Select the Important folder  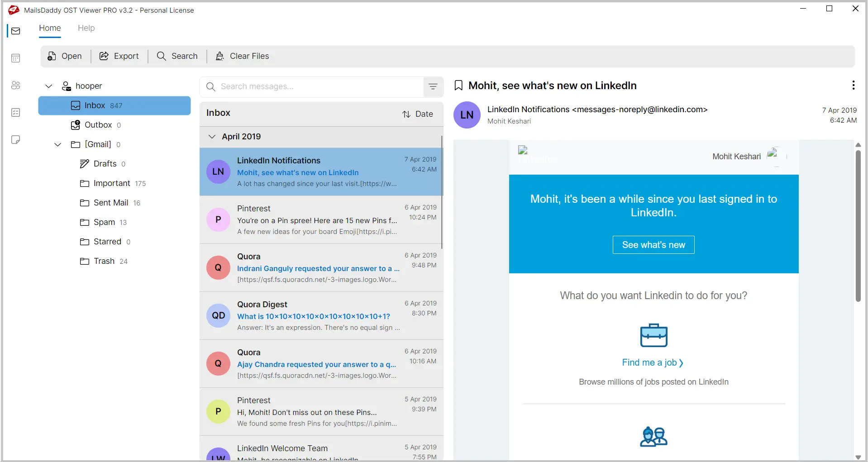click(112, 183)
